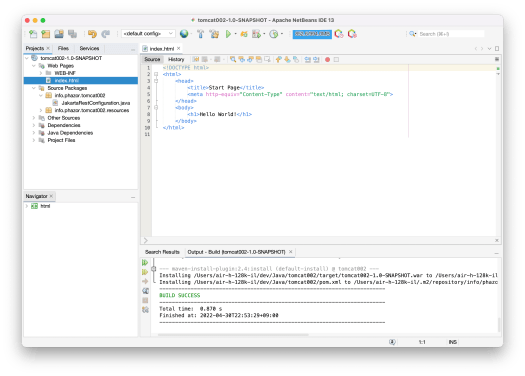Switch editor to Source view
Image resolution: width=525 pixels, height=376 pixels.
pos(152,59)
